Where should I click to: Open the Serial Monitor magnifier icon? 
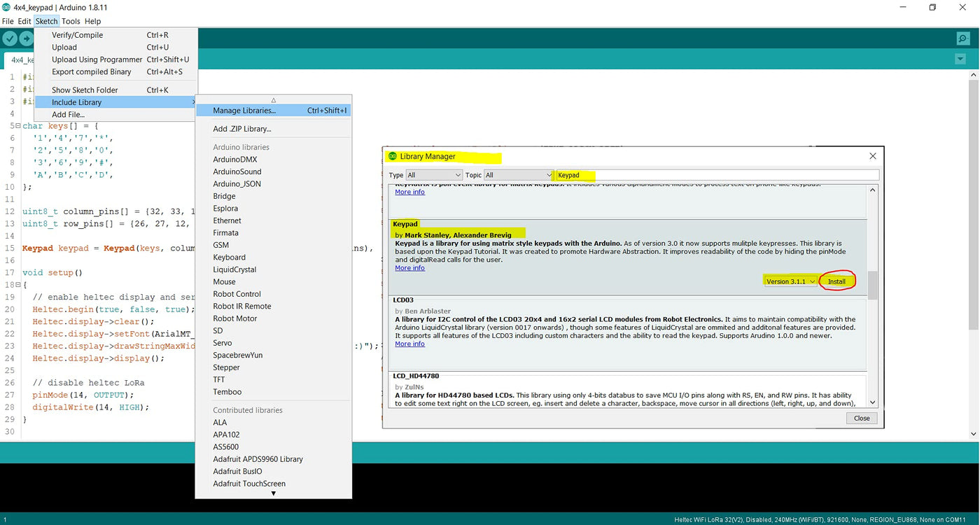pos(963,38)
